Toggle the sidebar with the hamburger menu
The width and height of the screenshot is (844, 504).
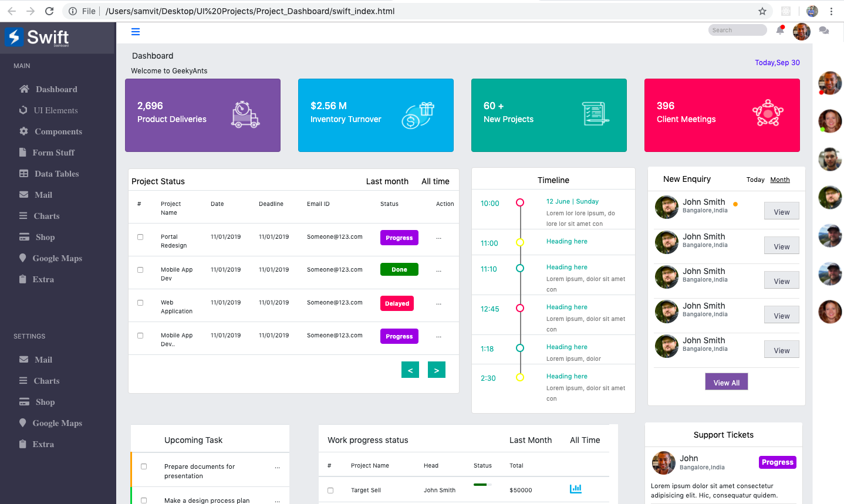tap(136, 31)
